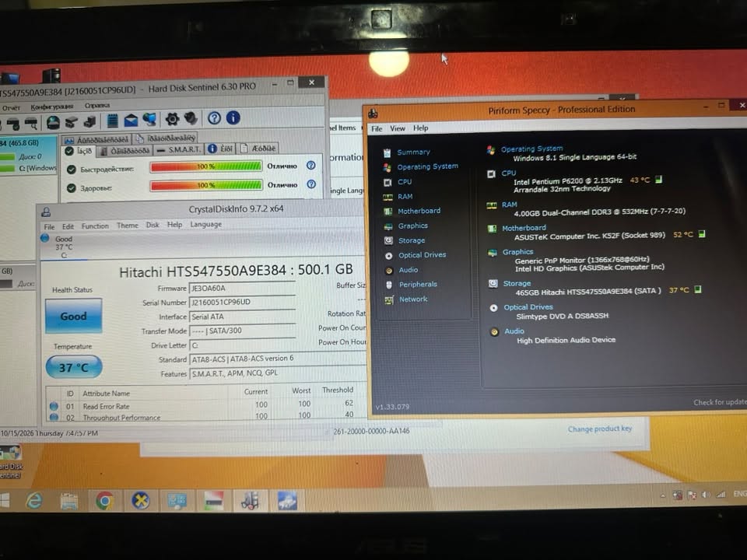Click the Speccy icon on the taskbar

point(250,500)
